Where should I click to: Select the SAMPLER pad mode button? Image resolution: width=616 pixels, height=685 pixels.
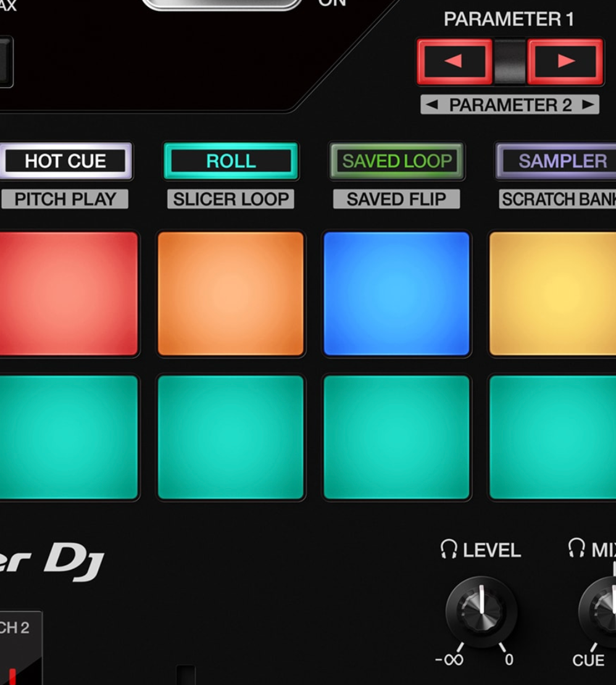coord(559,161)
